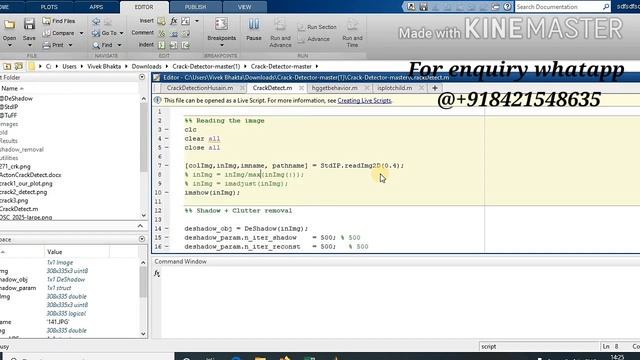
Task: Click the Comment percent icon
Action: tap(162, 33)
